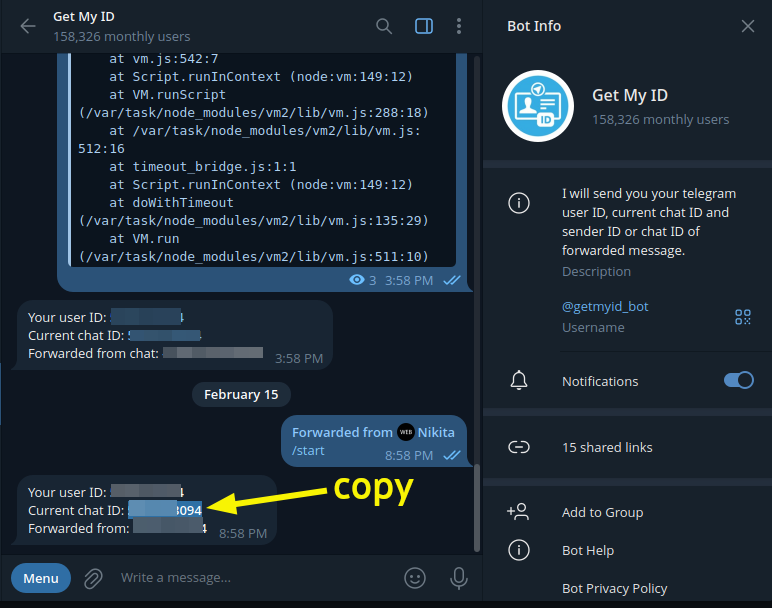The height and width of the screenshot is (608, 772).
Task: Click the 3:58 PM reply 'Current chat ID:' line
Action: coord(115,335)
